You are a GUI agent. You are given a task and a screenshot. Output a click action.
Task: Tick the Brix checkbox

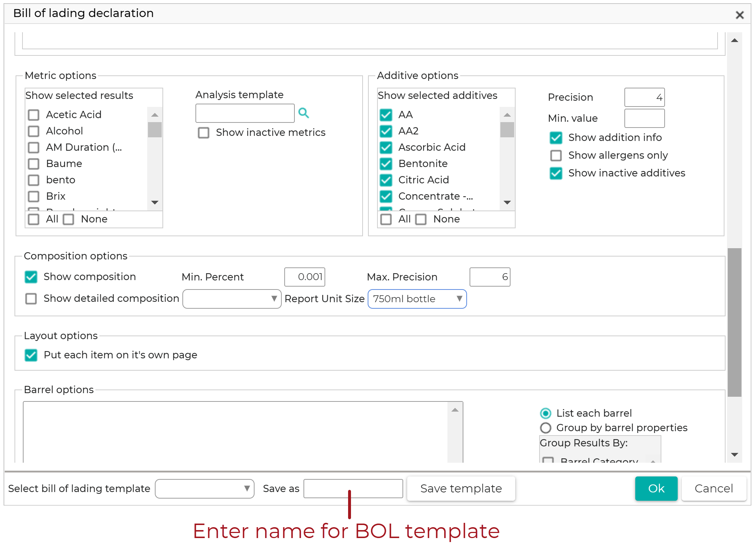34,196
